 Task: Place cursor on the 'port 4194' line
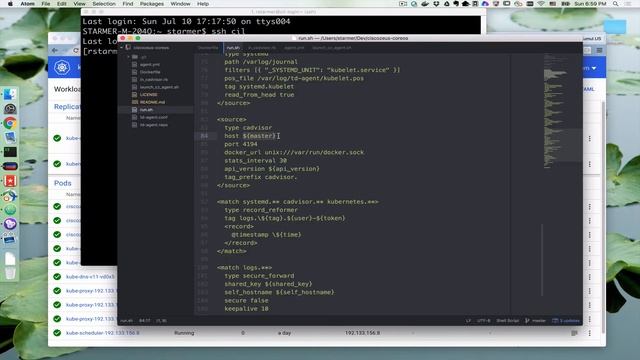(240, 144)
